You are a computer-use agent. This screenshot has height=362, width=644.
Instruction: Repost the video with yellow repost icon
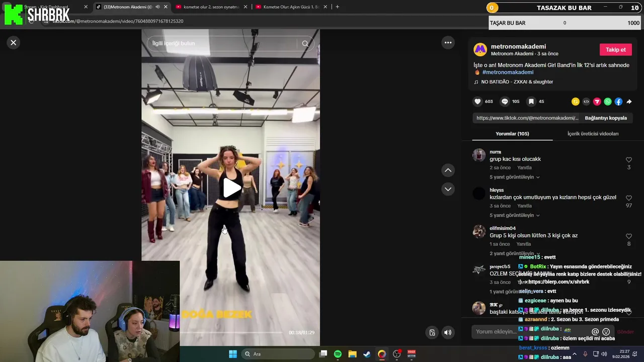tap(576, 102)
